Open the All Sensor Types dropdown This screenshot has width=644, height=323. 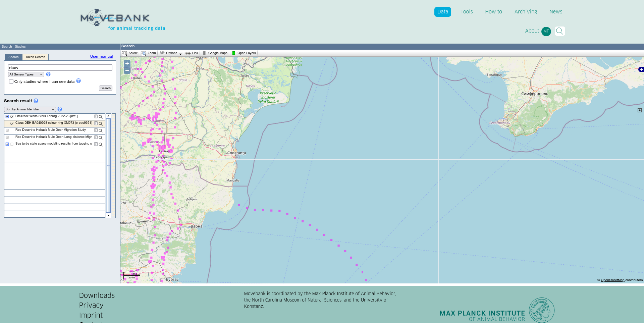26,74
